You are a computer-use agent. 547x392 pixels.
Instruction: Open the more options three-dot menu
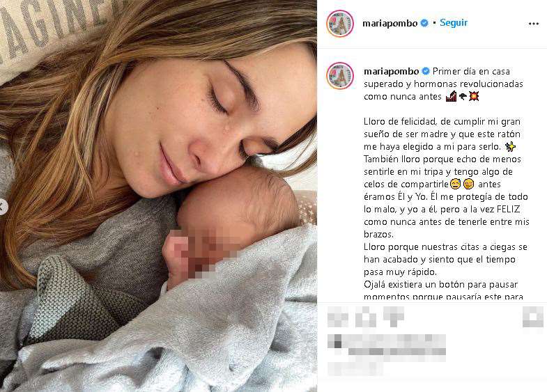pyautogui.click(x=533, y=24)
